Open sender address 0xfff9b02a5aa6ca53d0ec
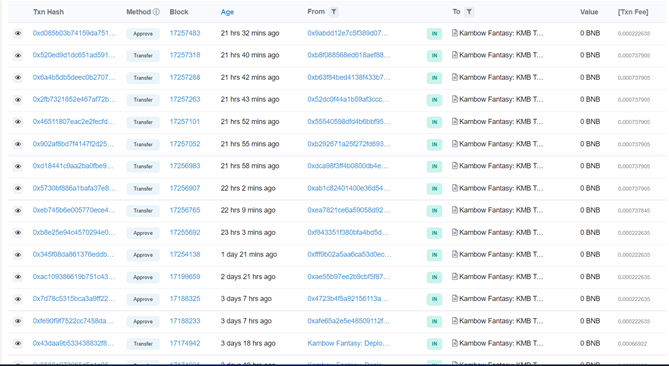This screenshot has height=366, width=669. (x=349, y=255)
